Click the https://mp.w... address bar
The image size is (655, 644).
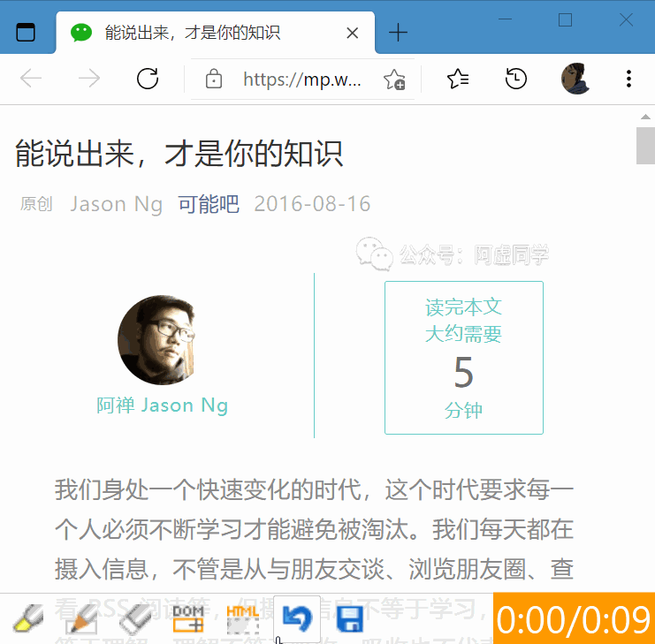click(302, 79)
